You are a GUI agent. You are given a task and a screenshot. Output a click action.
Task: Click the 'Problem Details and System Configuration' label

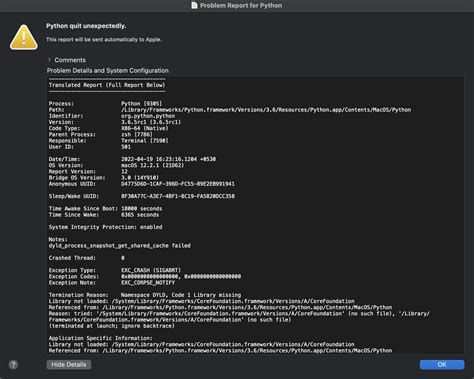[108, 70]
